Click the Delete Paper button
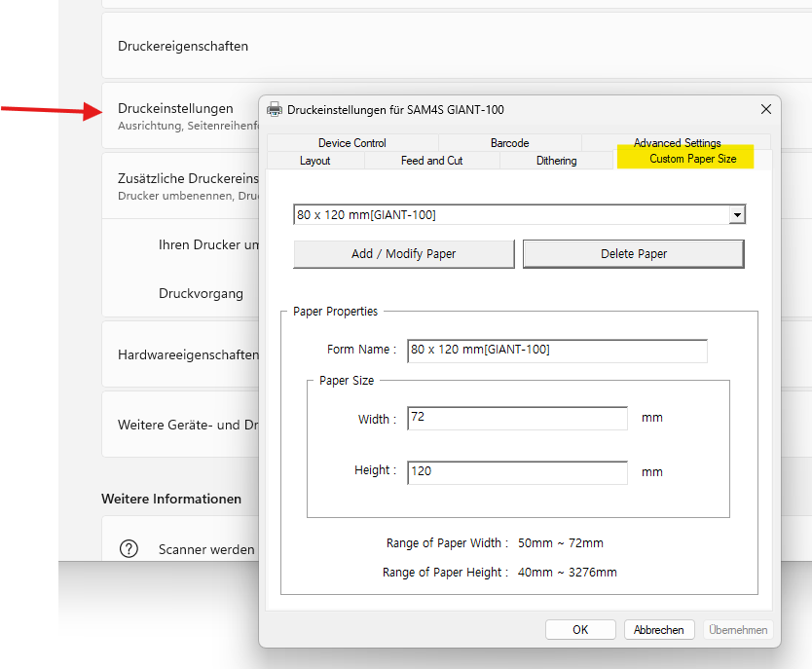The image size is (812, 669). (633, 254)
